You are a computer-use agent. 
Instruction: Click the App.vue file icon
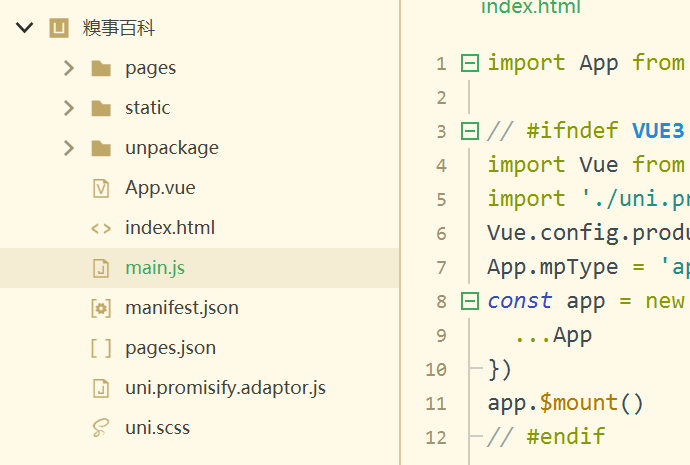click(101, 188)
